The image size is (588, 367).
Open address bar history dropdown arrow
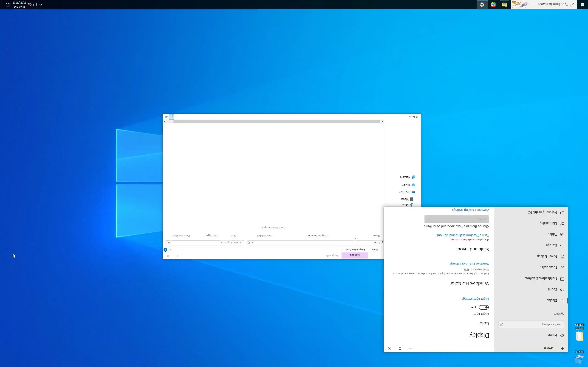[253, 243]
